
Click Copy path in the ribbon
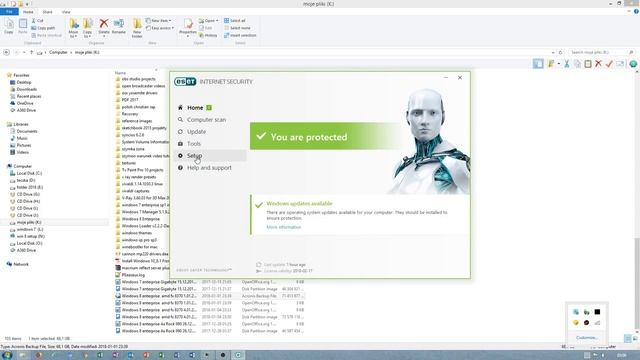point(43,28)
